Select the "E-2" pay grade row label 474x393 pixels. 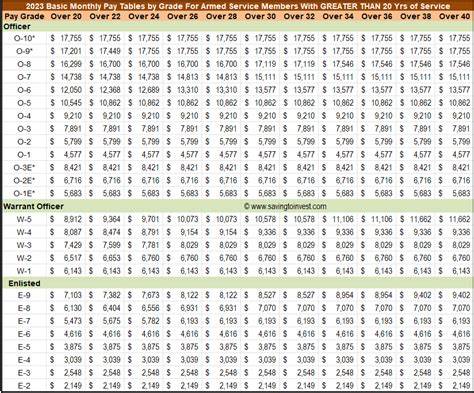pyautogui.click(x=24, y=386)
